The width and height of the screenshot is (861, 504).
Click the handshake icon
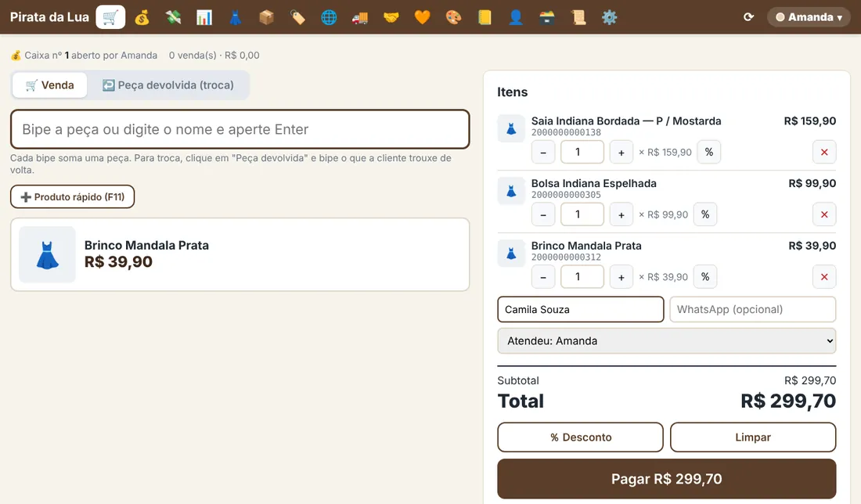391,17
